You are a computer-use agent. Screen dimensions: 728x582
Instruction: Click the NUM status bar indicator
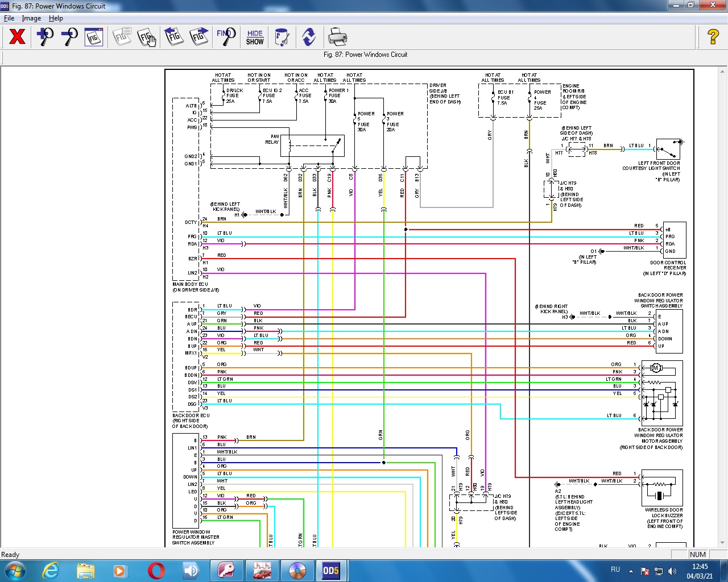[x=698, y=555]
